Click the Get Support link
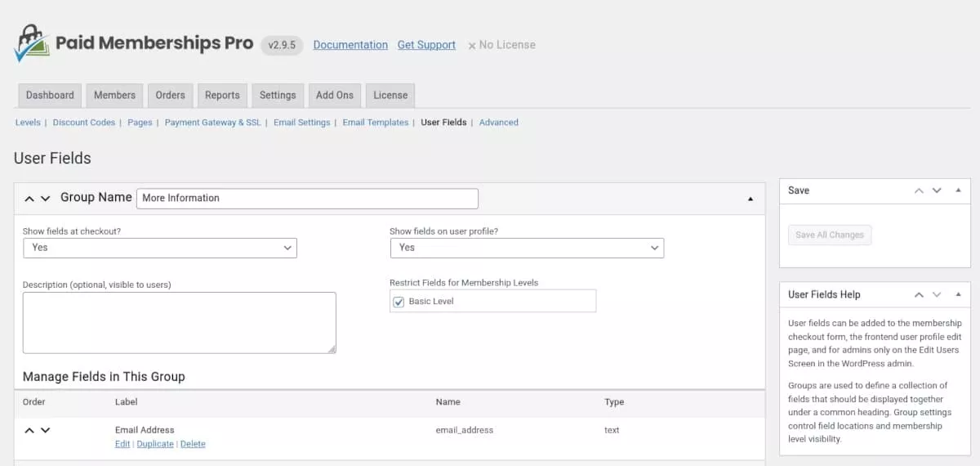 426,45
